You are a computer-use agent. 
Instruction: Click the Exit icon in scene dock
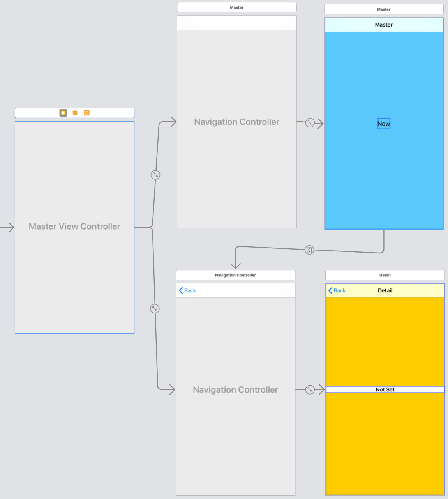87,113
